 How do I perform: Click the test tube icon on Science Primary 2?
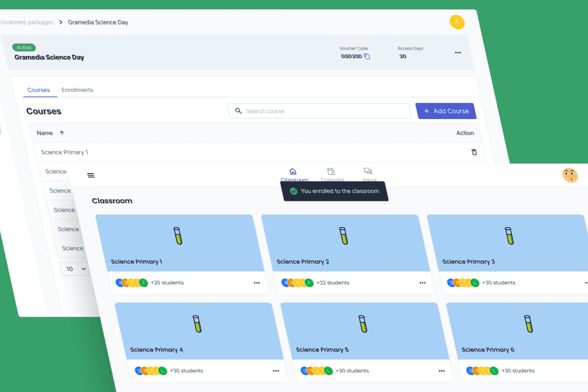(344, 236)
